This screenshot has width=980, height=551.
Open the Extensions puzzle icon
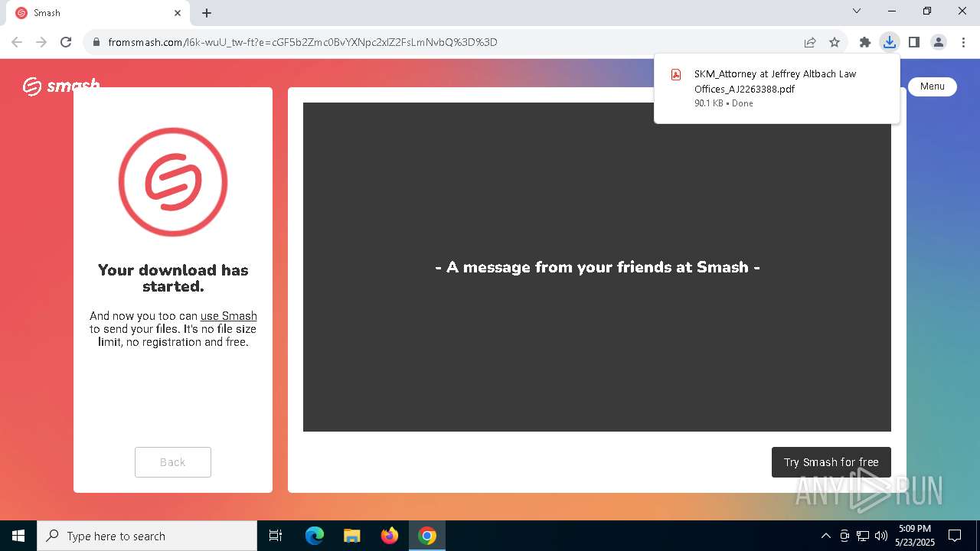(x=865, y=42)
